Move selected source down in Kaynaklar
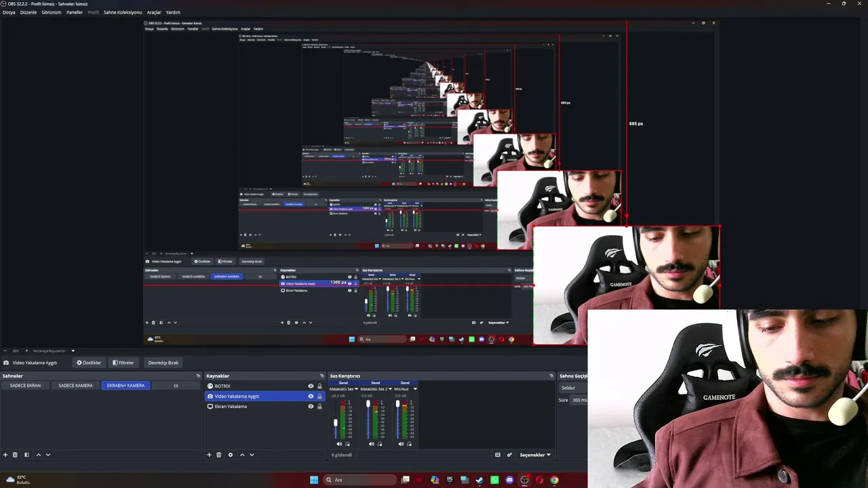This screenshot has height=488, width=868. 252,455
